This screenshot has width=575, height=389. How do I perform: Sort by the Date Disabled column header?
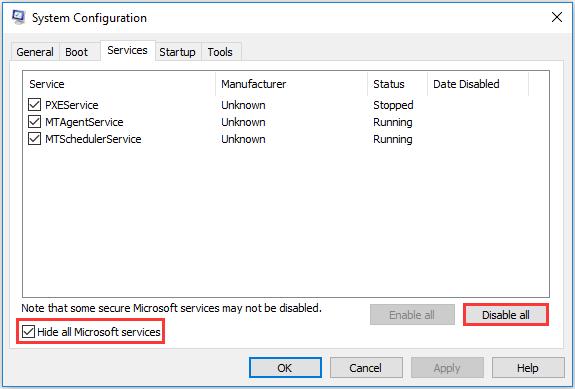(x=478, y=84)
